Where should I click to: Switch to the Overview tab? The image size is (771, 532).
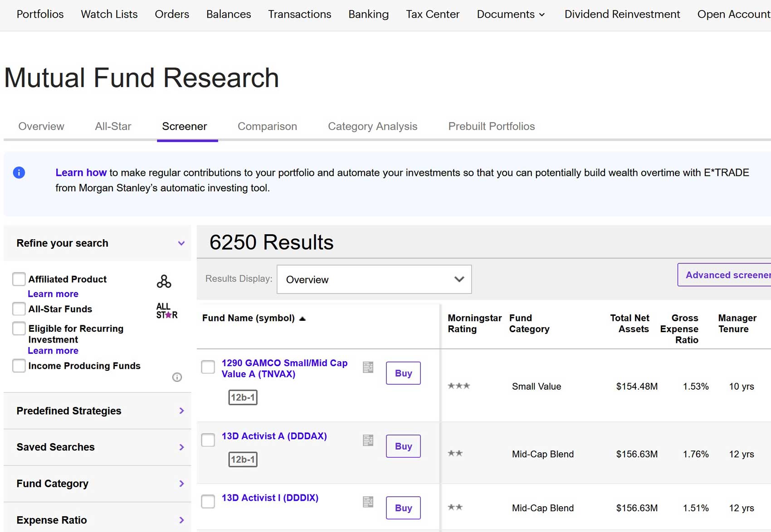(41, 126)
